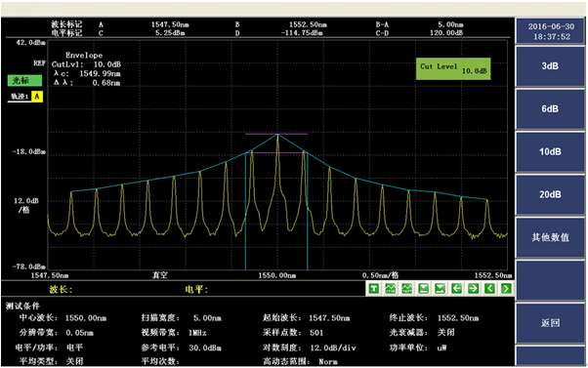588x368 pixels.
Task: Click the REF label
Action: point(39,63)
